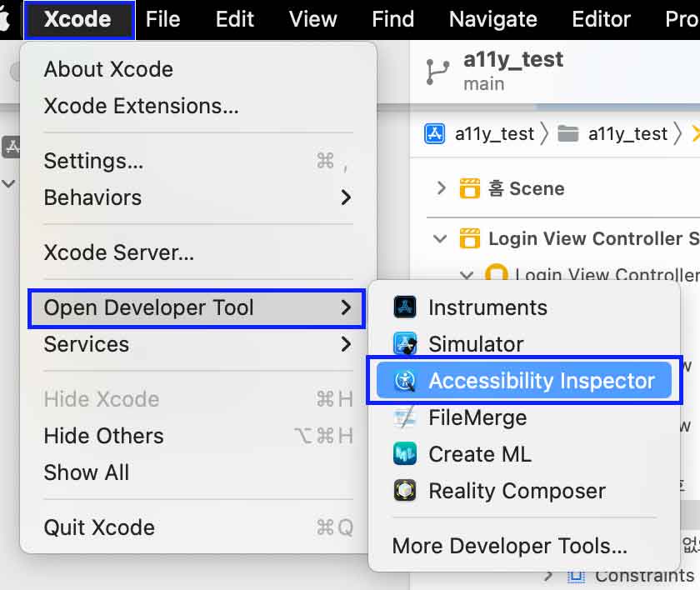700x590 pixels.
Task: Expand the Behaviors submenu
Action: pyautogui.click(x=197, y=197)
